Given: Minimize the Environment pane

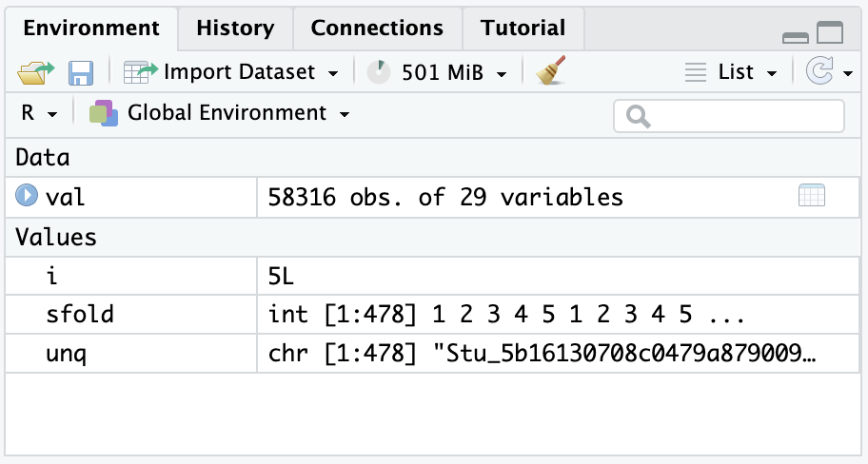Looking at the screenshot, I should tap(795, 35).
